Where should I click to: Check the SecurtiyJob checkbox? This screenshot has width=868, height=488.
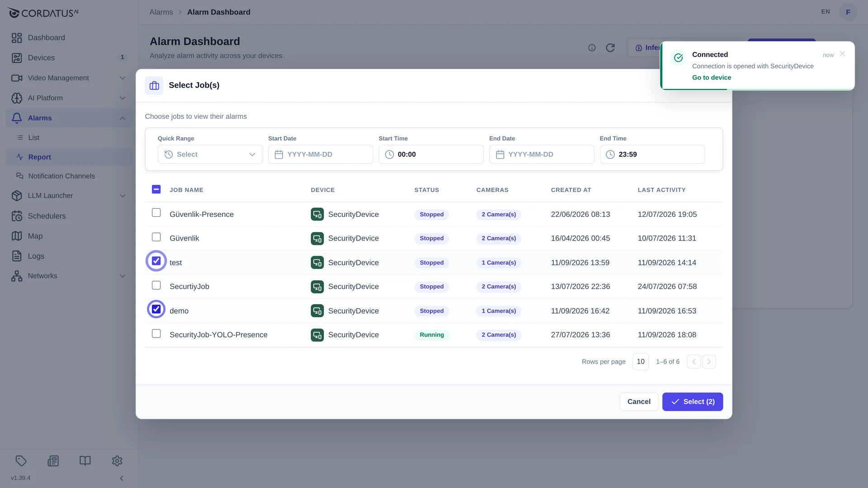[x=156, y=285]
